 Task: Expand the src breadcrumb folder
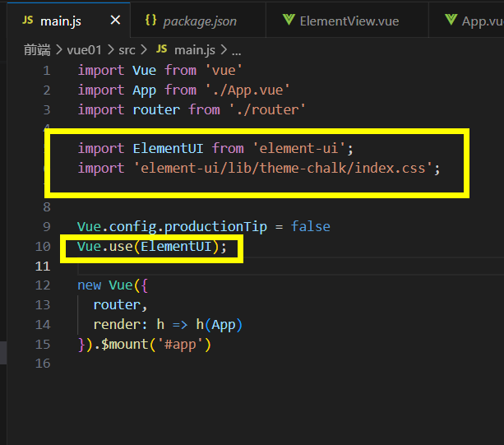[x=127, y=49]
